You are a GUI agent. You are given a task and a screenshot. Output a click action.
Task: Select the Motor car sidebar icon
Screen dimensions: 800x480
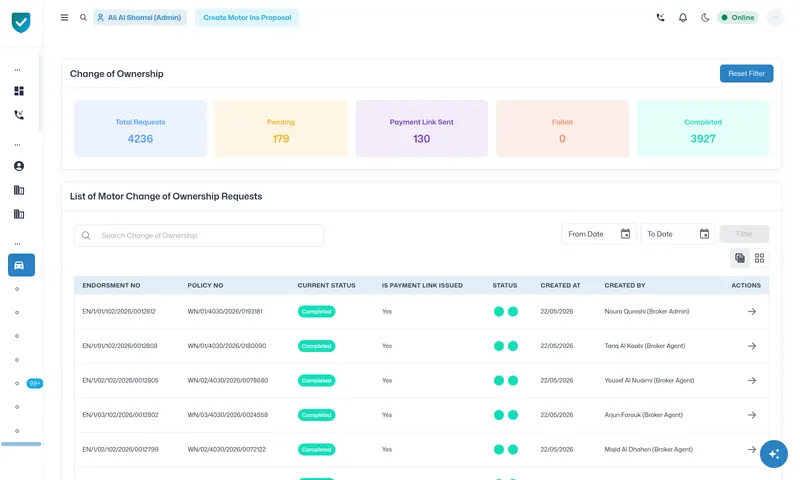coord(21,265)
